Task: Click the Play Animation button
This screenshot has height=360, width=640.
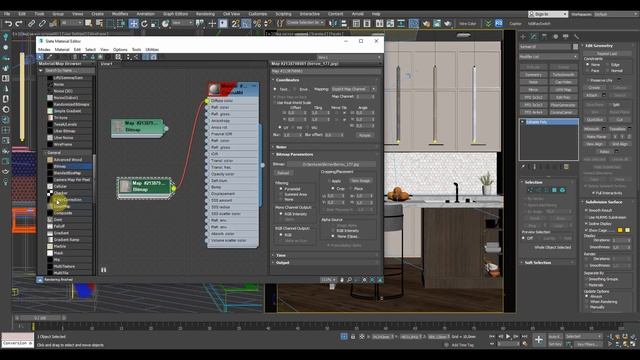Action: coord(508,336)
